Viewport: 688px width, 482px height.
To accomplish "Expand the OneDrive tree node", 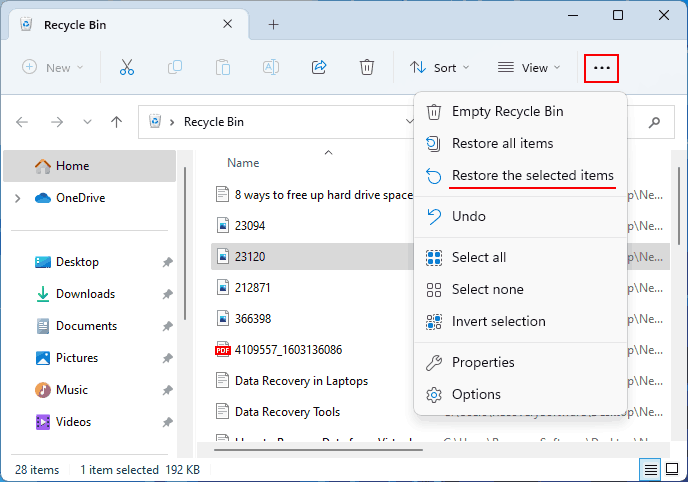I will tap(18, 198).
